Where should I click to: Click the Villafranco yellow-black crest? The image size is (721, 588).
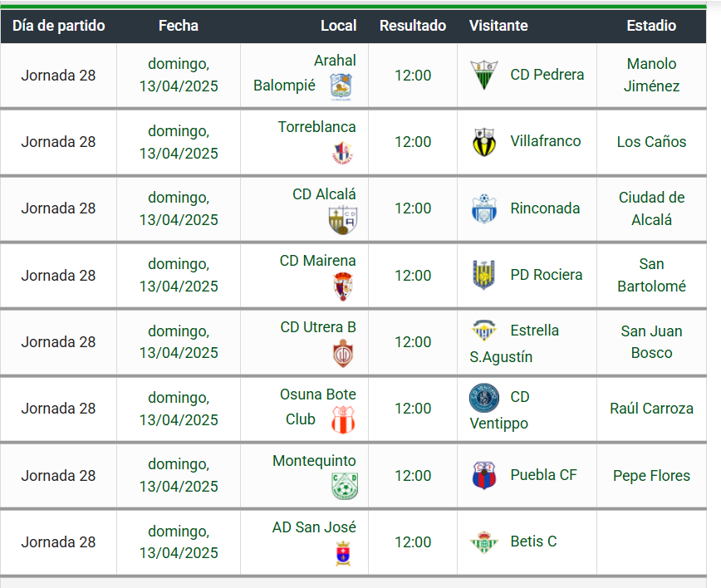click(483, 142)
